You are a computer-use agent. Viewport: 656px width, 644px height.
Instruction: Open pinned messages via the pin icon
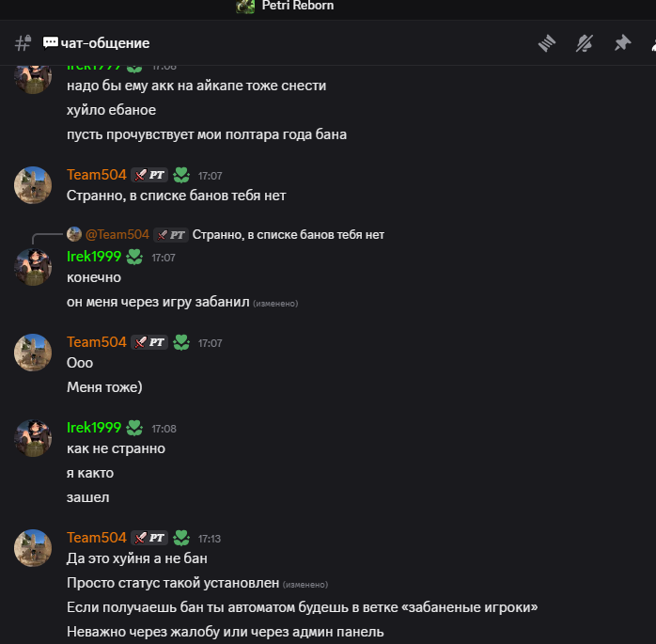click(621, 43)
